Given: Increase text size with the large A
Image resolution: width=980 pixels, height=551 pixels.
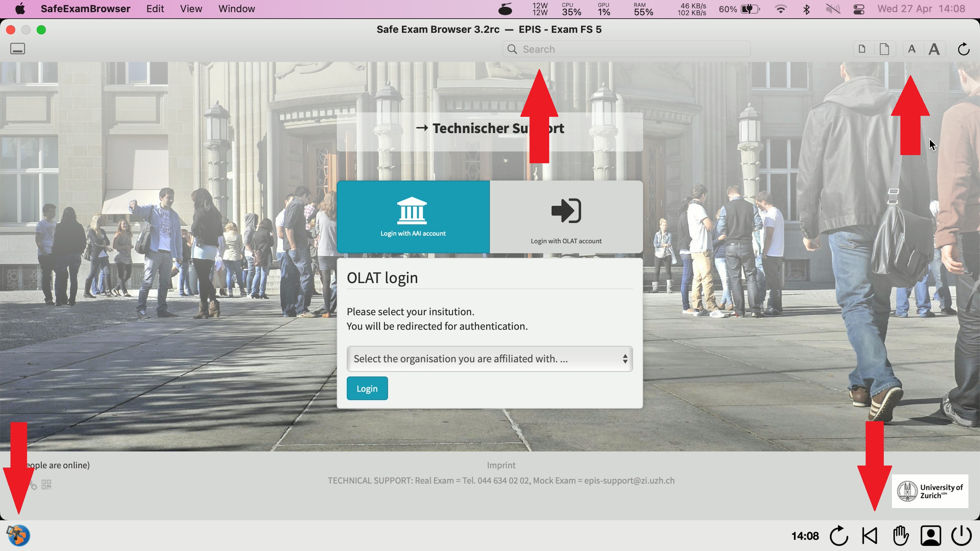Looking at the screenshot, I should coord(934,49).
